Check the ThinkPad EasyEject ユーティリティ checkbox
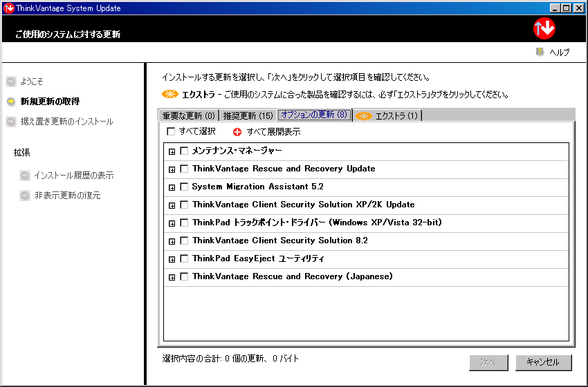Viewport: 588px width, 387px height. point(184,258)
